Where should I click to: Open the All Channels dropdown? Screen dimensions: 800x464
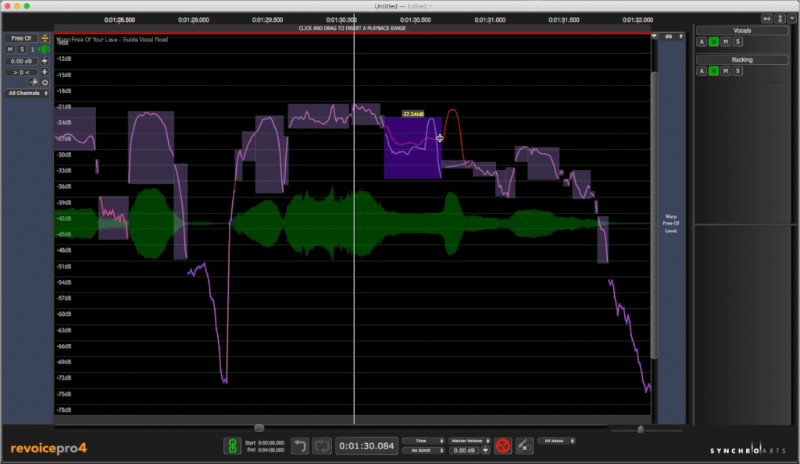click(x=27, y=93)
